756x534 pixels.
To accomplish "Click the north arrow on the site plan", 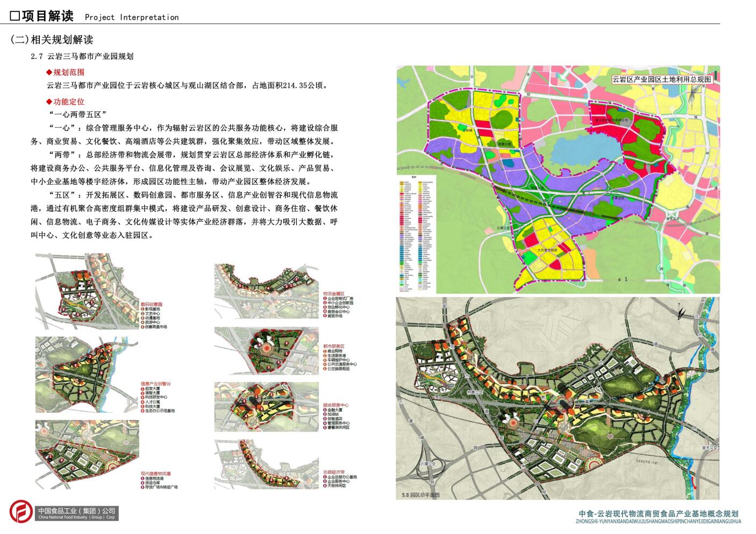I will coord(681,314).
